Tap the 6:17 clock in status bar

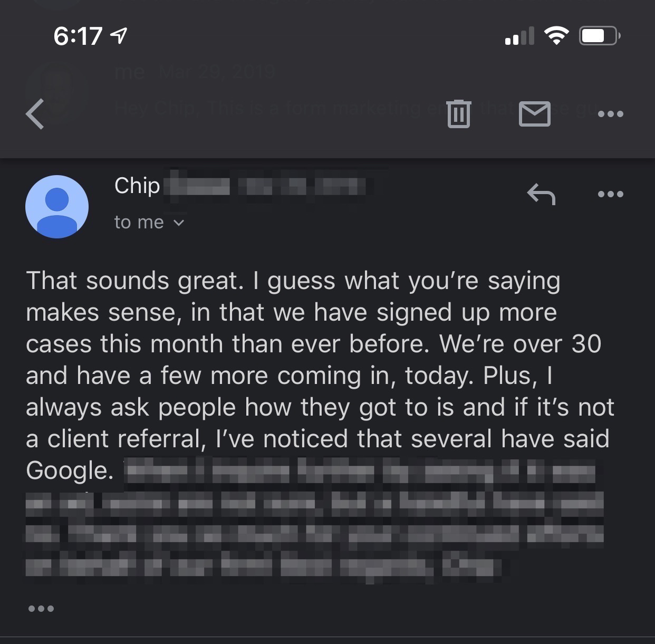coord(78,36)
